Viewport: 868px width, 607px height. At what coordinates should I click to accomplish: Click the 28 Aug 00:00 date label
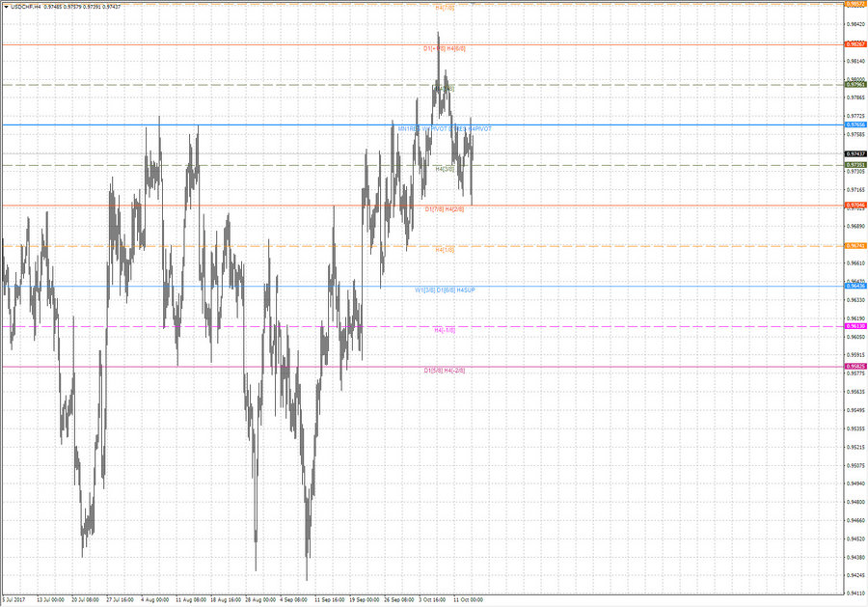tap(260, 600)
